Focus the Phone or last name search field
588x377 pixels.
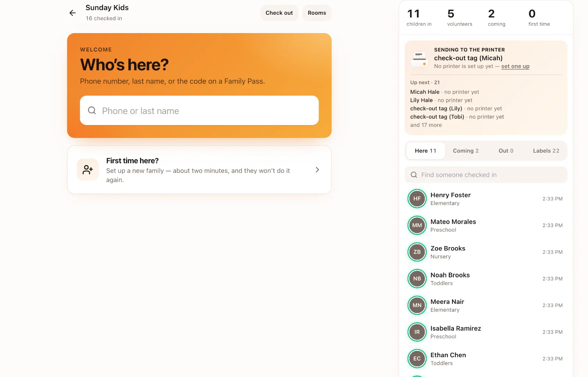199,110
